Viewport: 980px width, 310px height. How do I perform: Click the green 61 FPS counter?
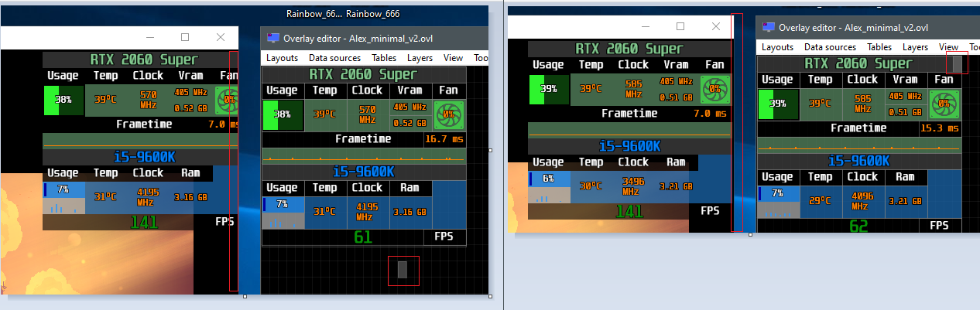(364, 237)
